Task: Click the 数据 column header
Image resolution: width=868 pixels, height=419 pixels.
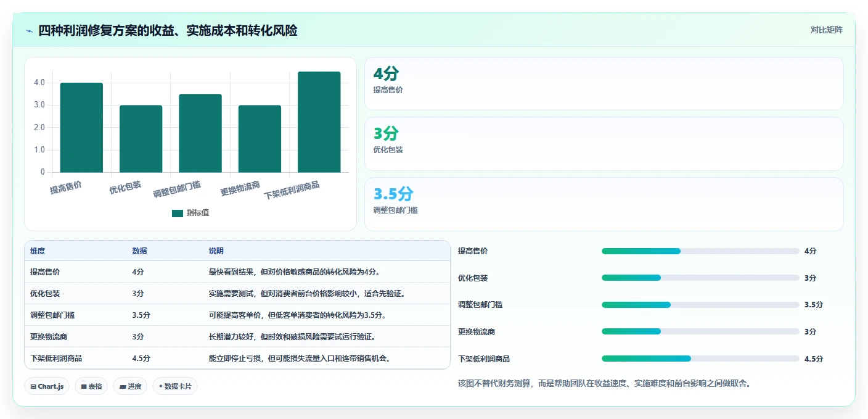Action: pos(139,251)
